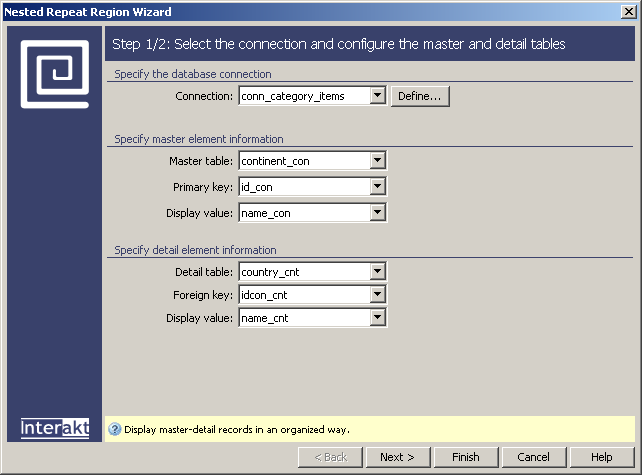
Task: Expand the Master table dropdown
Action: 377,160
